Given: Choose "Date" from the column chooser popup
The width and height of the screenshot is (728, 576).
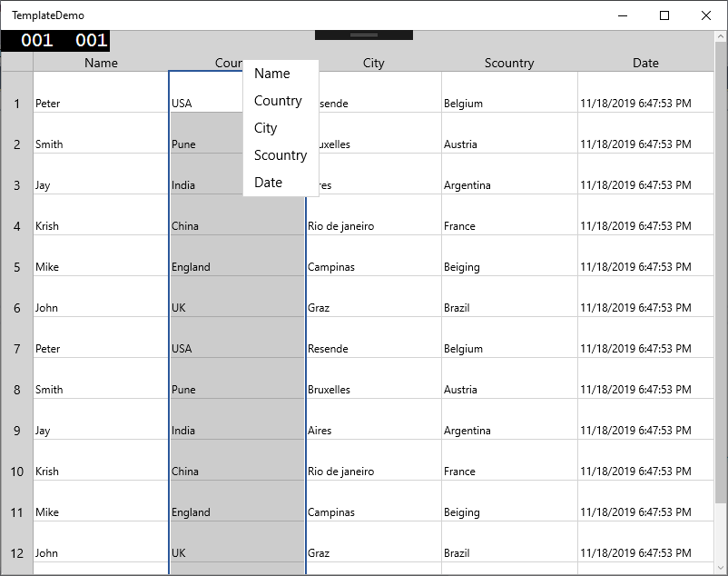Looking at the screenshot, I should [x=268, y=182].
